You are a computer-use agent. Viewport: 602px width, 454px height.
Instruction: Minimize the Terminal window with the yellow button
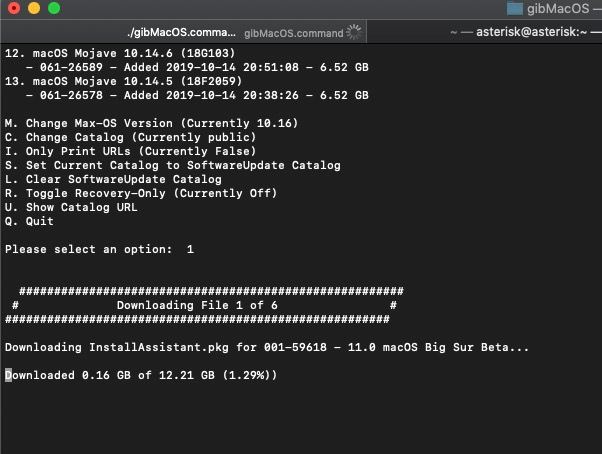click(x=34, y=8)
